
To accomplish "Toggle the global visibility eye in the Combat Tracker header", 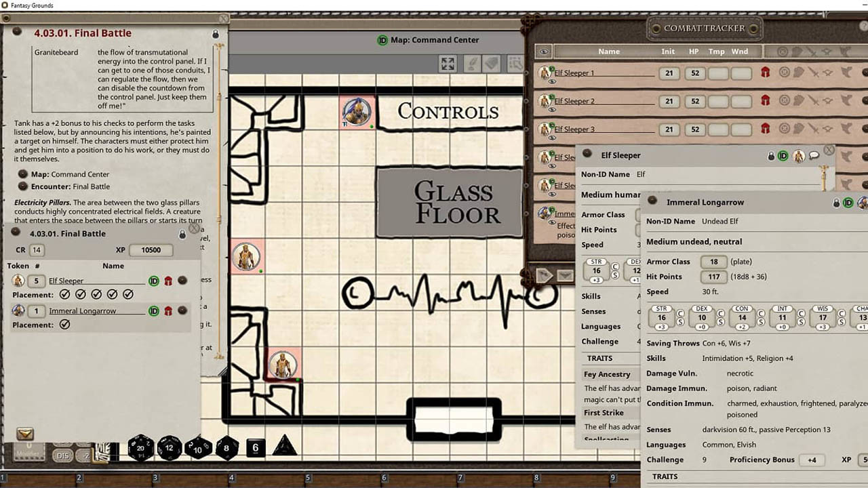I will pyautogui.click(x=543, y=52).
